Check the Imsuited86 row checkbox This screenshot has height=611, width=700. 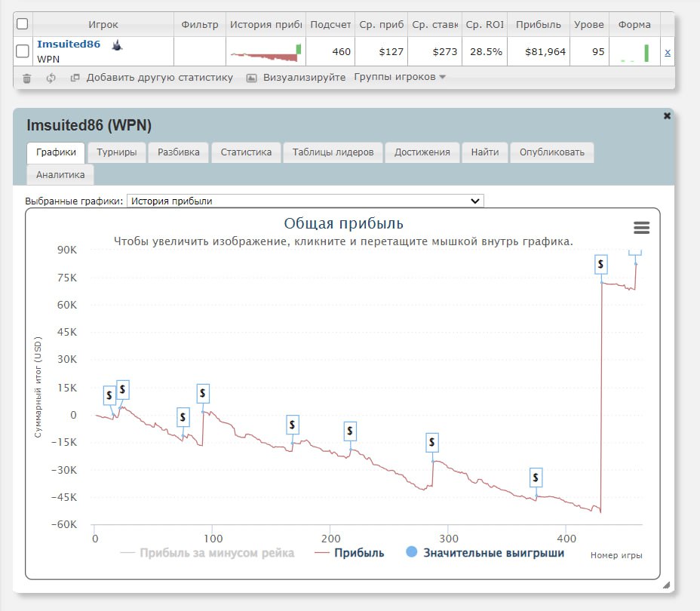coord(23,51)
